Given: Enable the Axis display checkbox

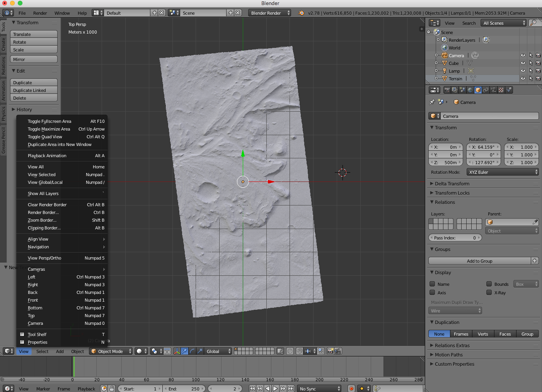Looking at the screenshot, I should tap(433, 292).
